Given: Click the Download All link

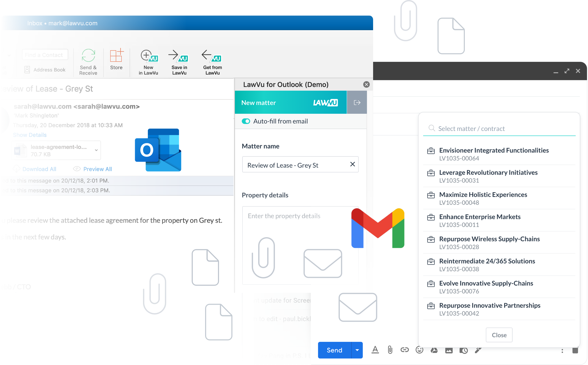Looking at the screenshot, I should point(39,169).
